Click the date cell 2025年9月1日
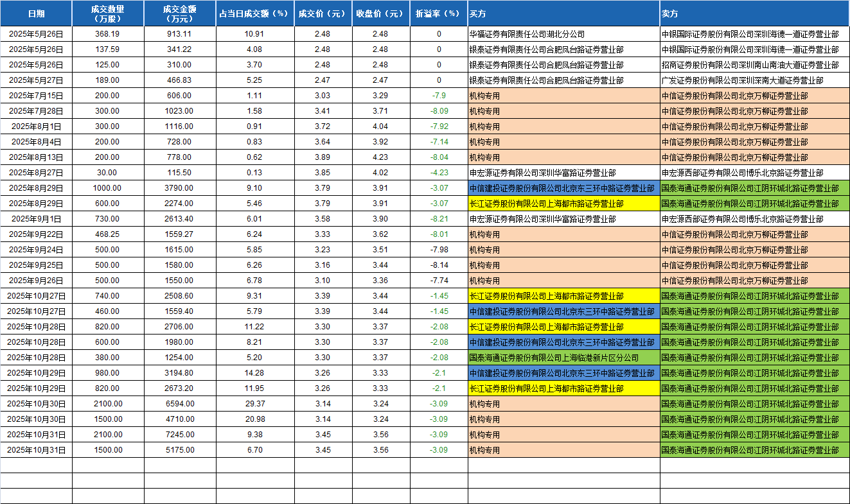This screenshot has height=504, width=850. (36, 219)
